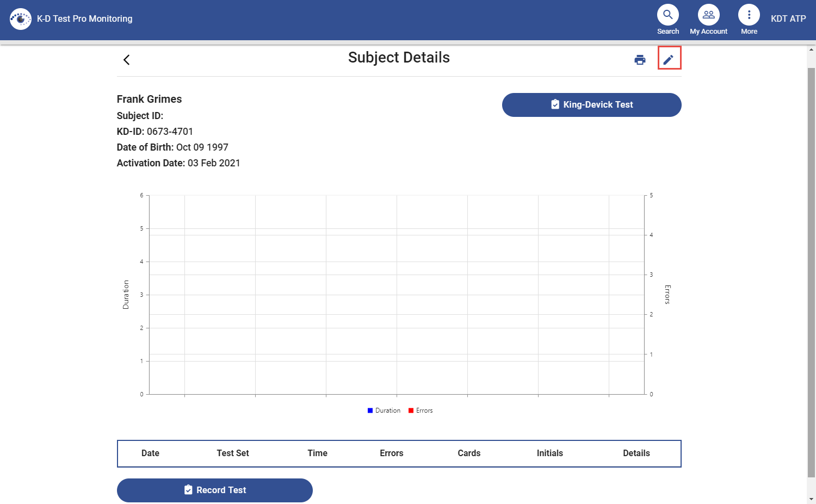Navigate back with the left arrow icon

(x=126, y=59)
